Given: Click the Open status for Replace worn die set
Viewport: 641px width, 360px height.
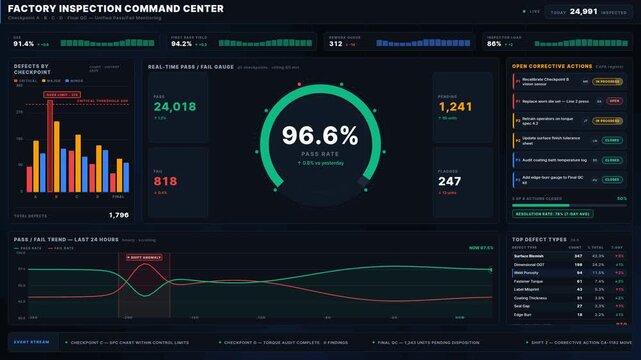Looking at the screenshot, I should pos(614,101).
